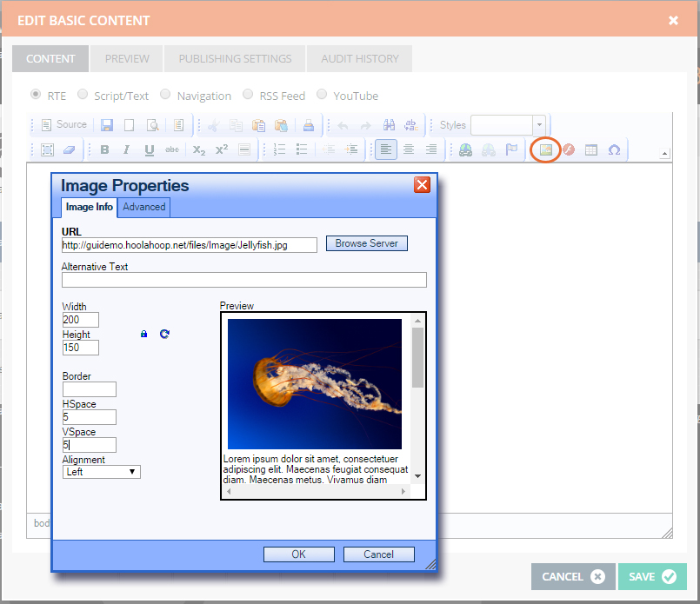Click the Reset Size refresh icon
Viewport: 700px width, 604px height.
click(164, 334)
